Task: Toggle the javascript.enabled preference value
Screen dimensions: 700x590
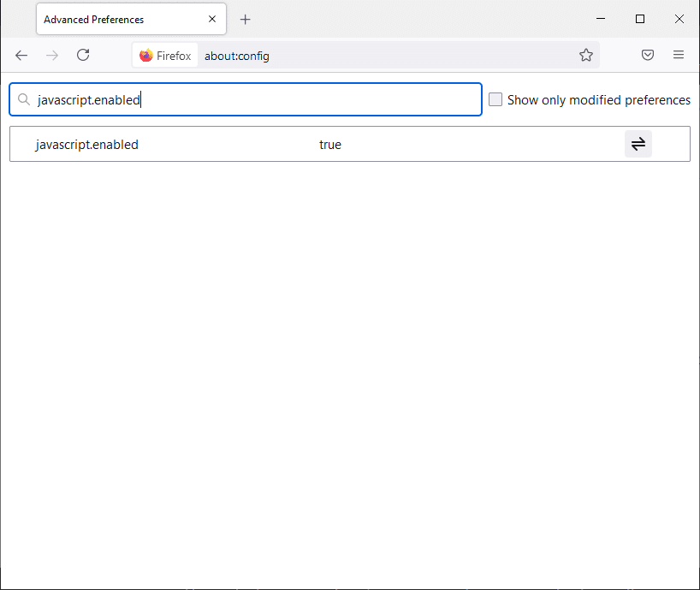Action: tap(638, 144)
